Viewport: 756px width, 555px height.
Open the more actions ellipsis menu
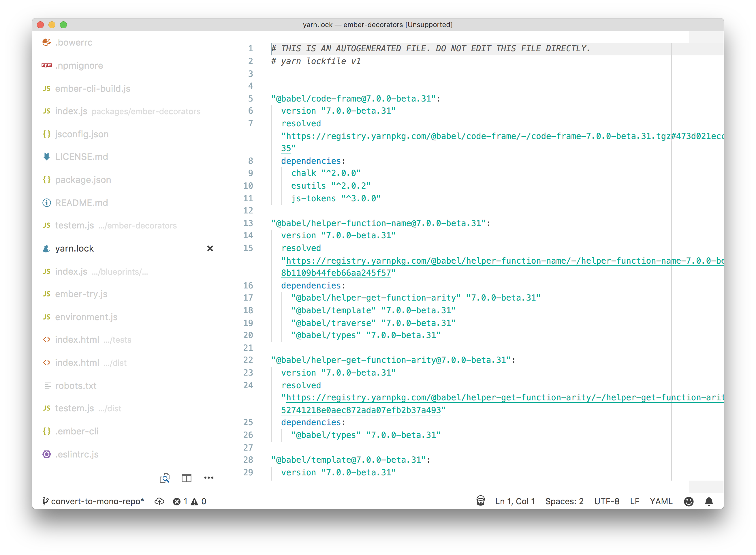[208, 478]
